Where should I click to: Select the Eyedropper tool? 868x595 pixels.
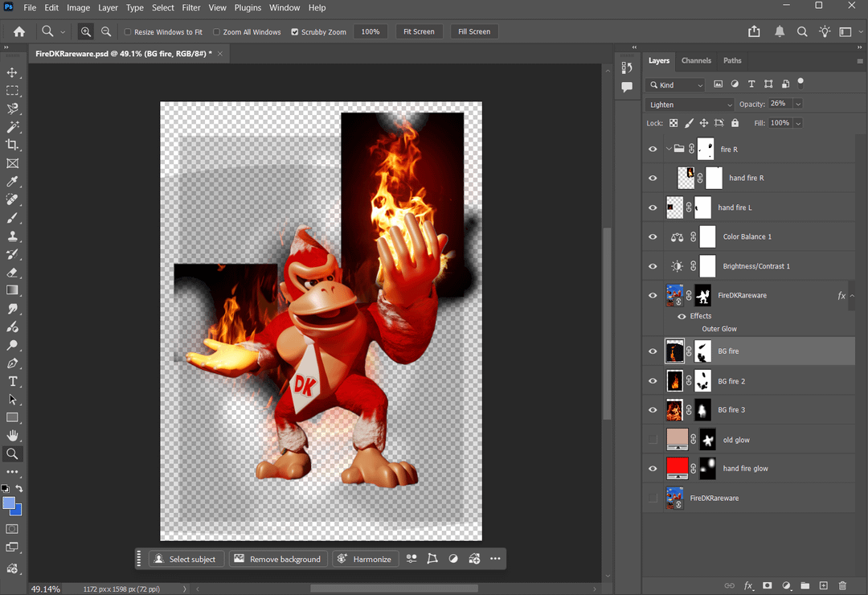pos(12,182)
